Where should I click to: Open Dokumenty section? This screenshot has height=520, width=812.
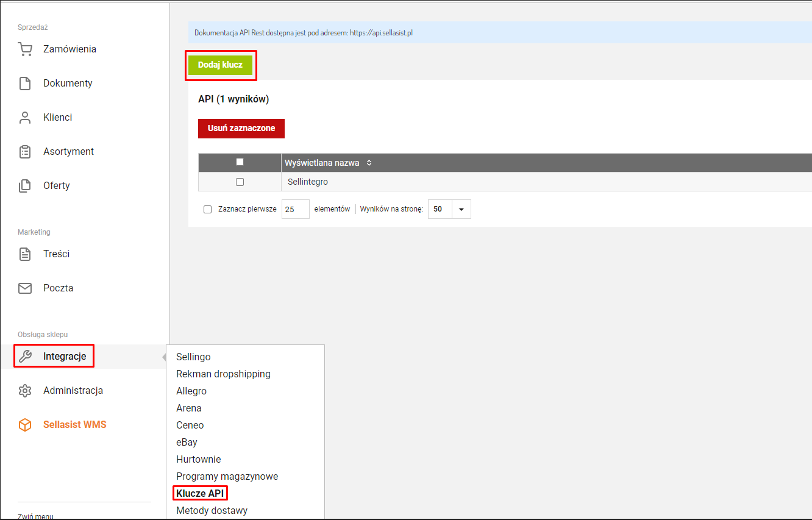(x=68, y=83)
